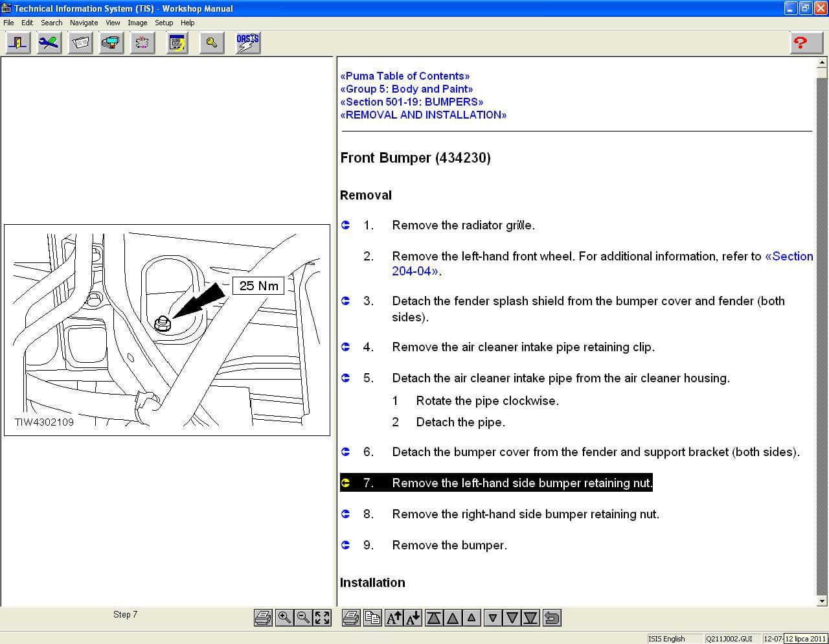Click the small up triangle button
This screenshot has width=829, height=644.
(471, 617)
